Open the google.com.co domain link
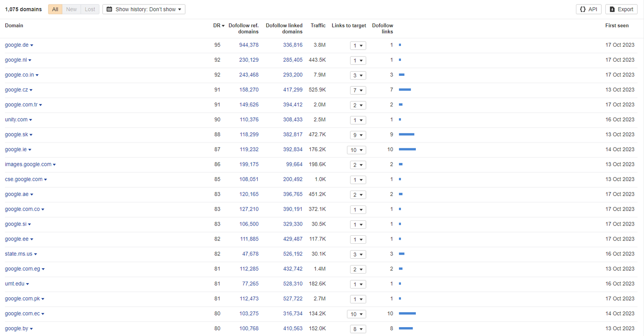The width and height of the screenshot is (644, 336). pyautogui.click(x=22, y=209)
